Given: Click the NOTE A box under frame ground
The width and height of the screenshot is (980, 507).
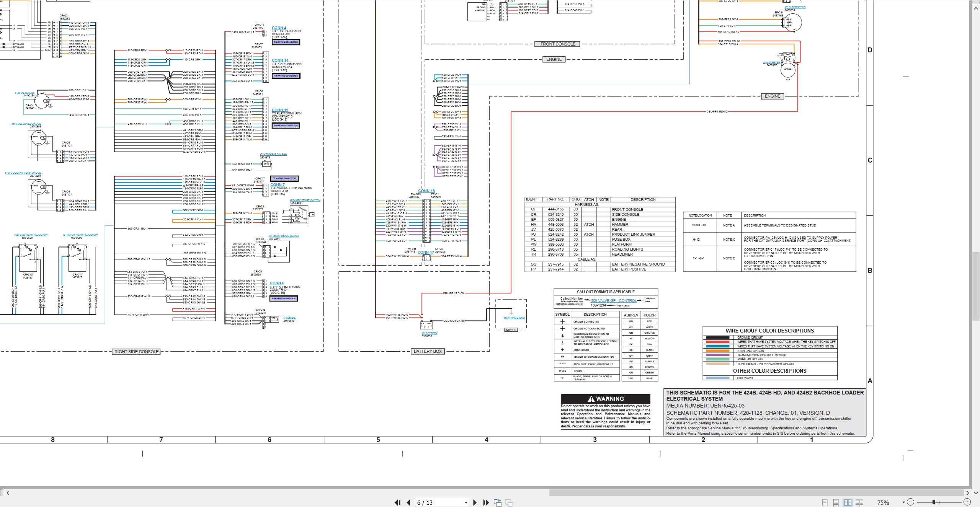Looking at the screenshot, I should [x=511, y=330].
